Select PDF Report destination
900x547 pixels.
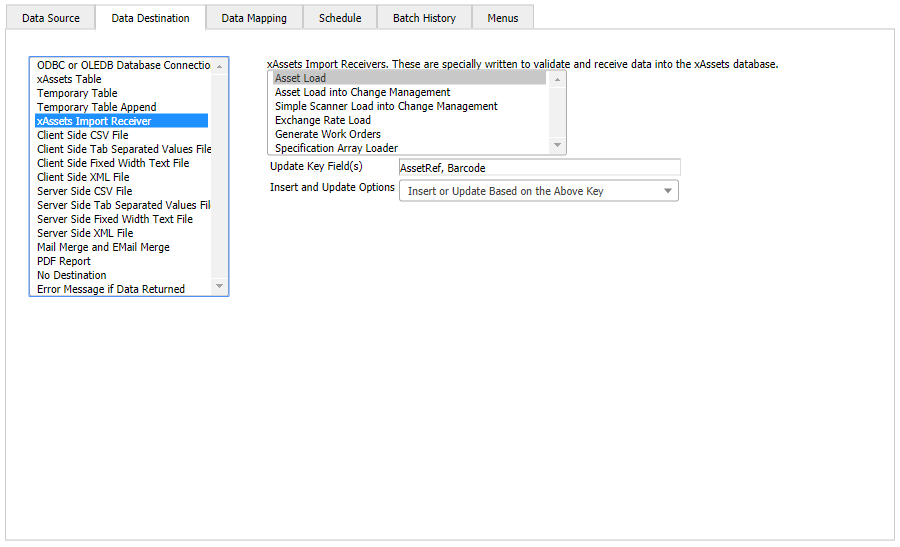click(x=123, y=261)
